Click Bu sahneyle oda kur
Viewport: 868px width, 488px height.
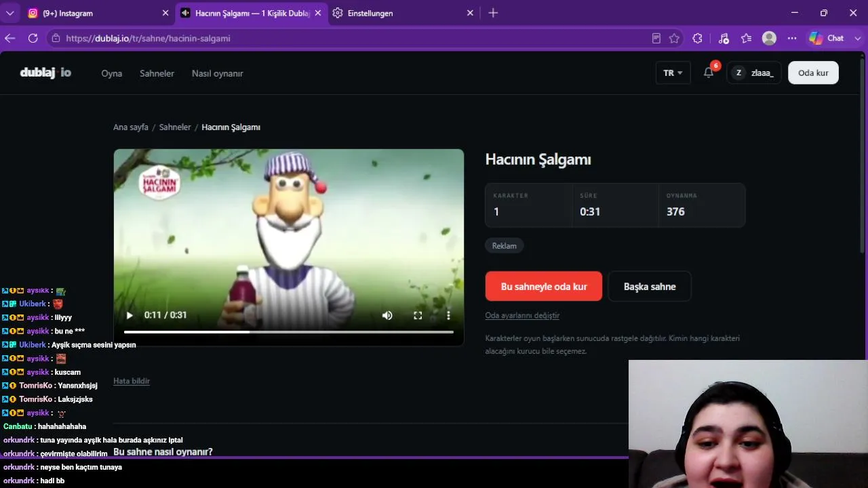[544, 286]
